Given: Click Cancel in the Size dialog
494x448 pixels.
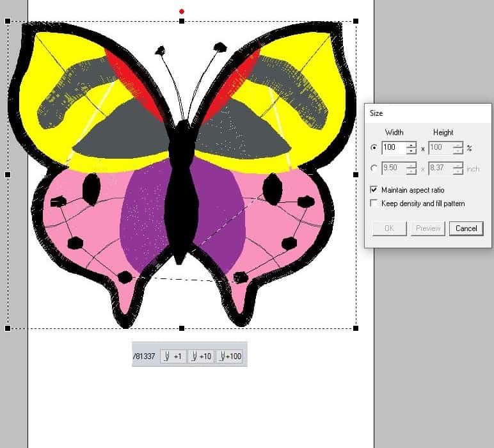Looking at the screenshot, I should [466, 228].
